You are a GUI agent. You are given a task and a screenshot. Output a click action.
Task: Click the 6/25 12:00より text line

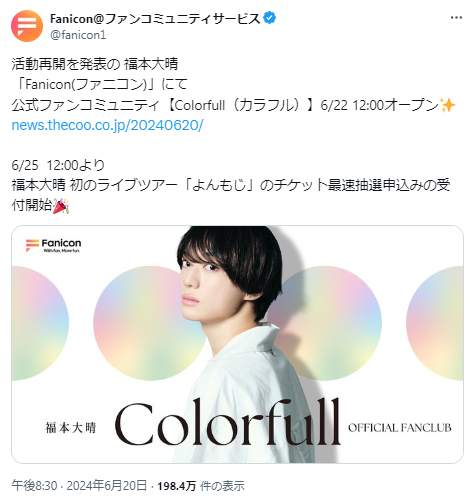click(58, 165)
